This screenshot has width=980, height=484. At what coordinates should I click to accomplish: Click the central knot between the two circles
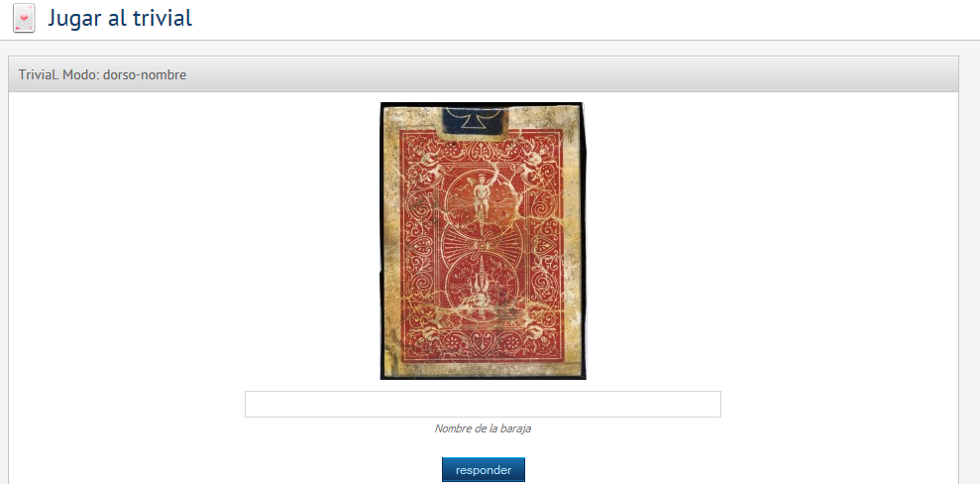pyautogui.click(x=482, y=246)
